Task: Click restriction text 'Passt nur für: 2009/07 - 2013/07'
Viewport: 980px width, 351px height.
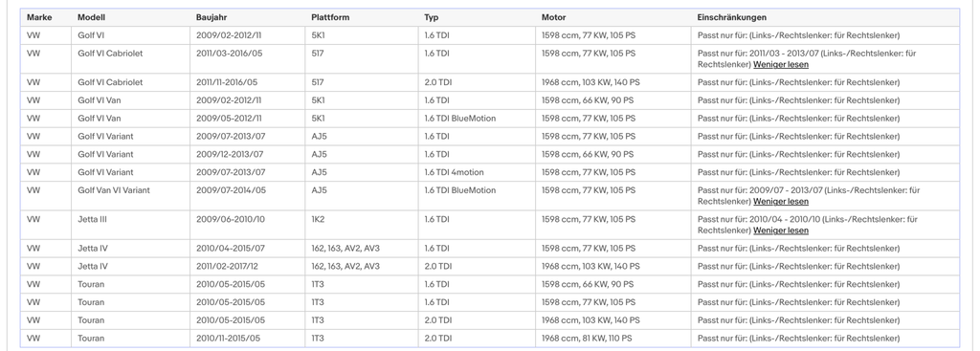Action: click(759, 190)
